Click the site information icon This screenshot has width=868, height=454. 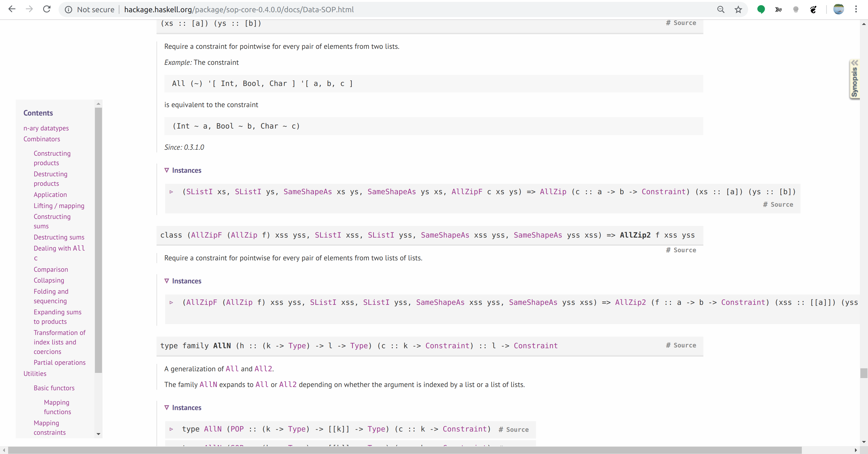click(x=68, y=9)
